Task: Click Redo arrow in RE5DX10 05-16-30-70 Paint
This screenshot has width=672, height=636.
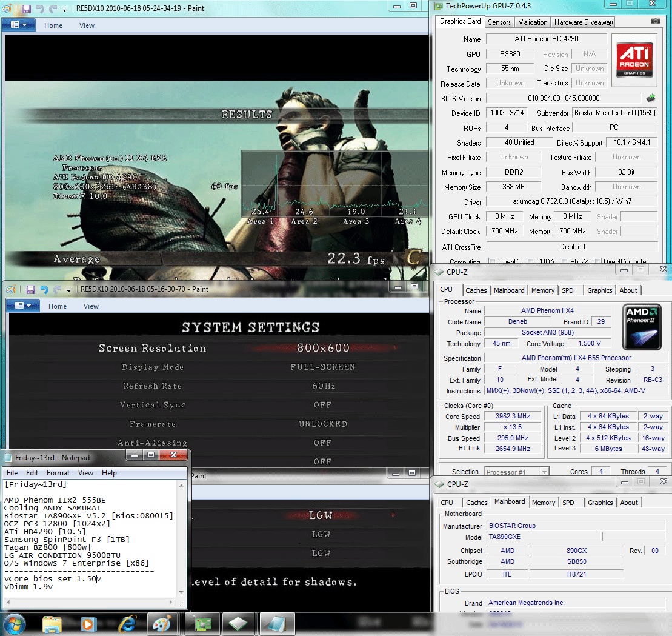Action: coord(58,289)
